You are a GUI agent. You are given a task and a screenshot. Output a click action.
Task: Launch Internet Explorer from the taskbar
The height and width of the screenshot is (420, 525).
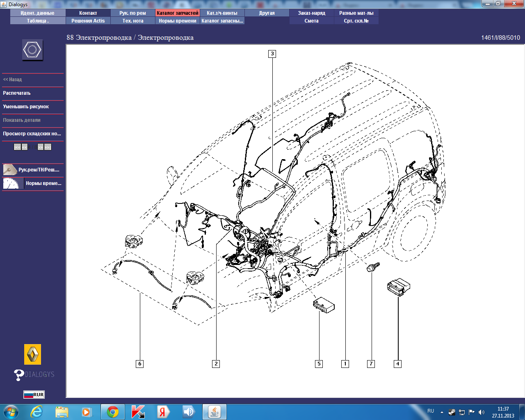click(x=37, y=412)
